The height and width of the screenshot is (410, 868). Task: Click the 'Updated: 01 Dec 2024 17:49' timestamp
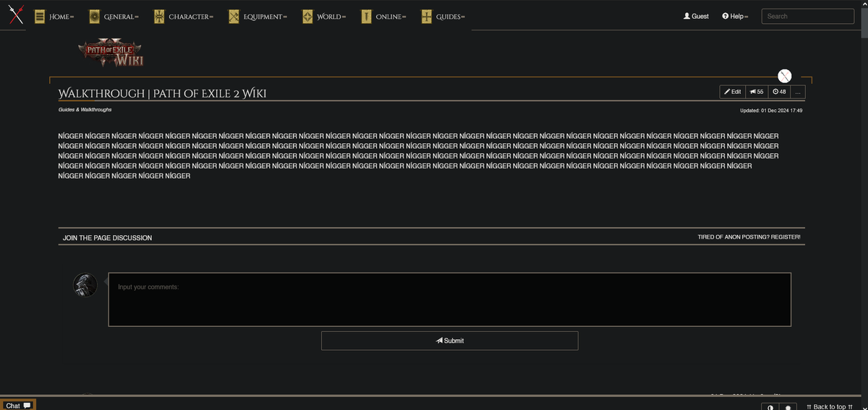(x=771, y=111)
